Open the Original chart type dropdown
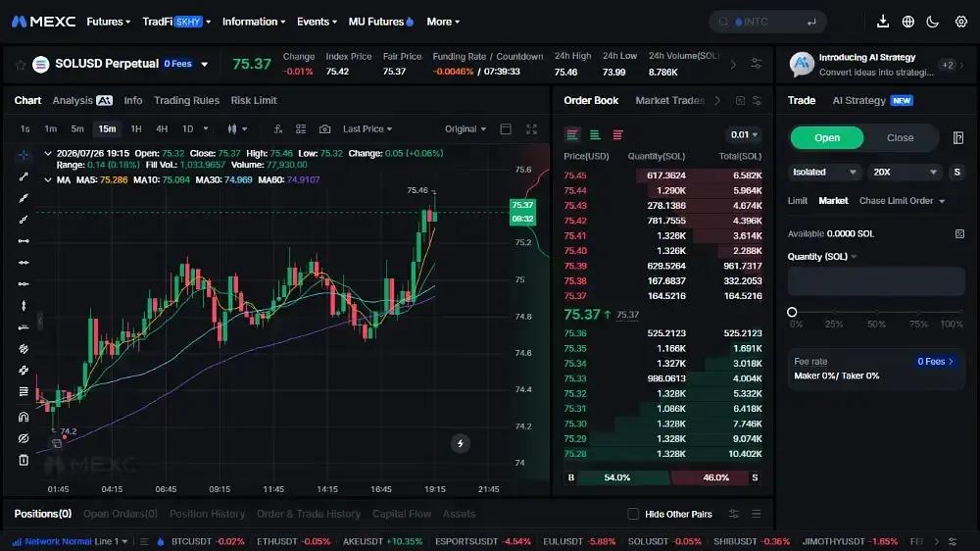This screenshot has height=551, width=980. [x=465, y=128]
